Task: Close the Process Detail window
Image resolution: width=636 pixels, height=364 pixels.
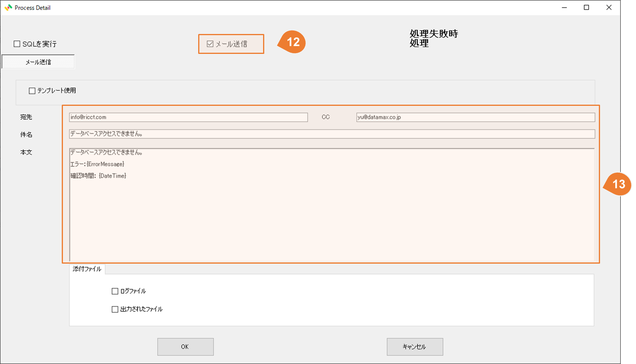Action: click(609, 7)
